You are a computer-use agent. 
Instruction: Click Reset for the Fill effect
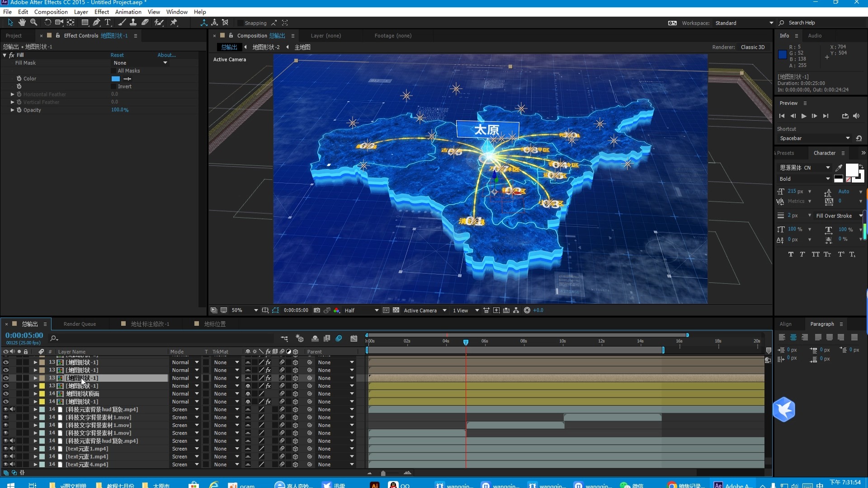(x=117, y=55)
